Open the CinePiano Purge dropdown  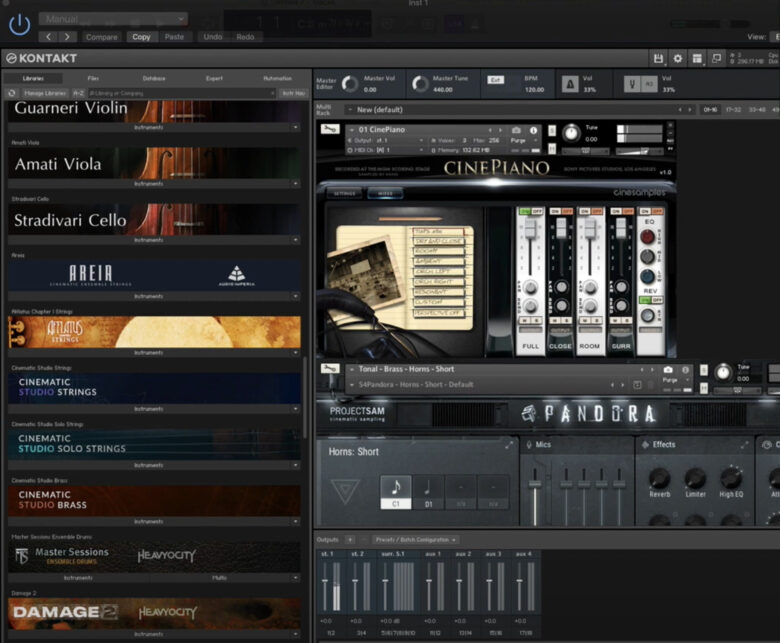(524, 140)
